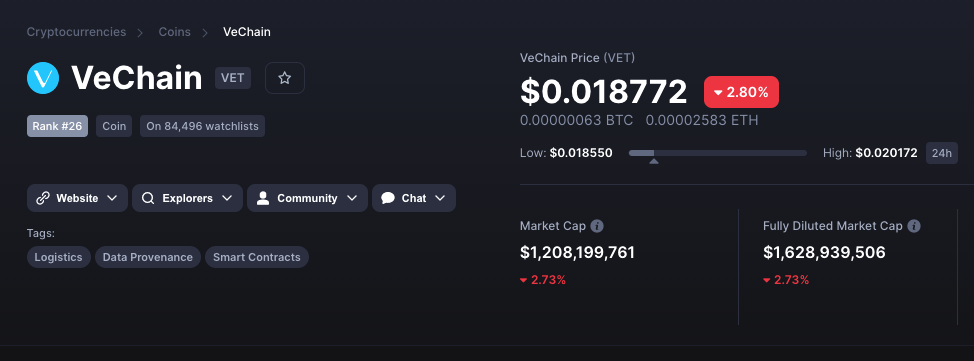The width and height of the screenshot is (974, 361).
Task: Click the low-high price range slider bar
Action: (x=717, y=153)
